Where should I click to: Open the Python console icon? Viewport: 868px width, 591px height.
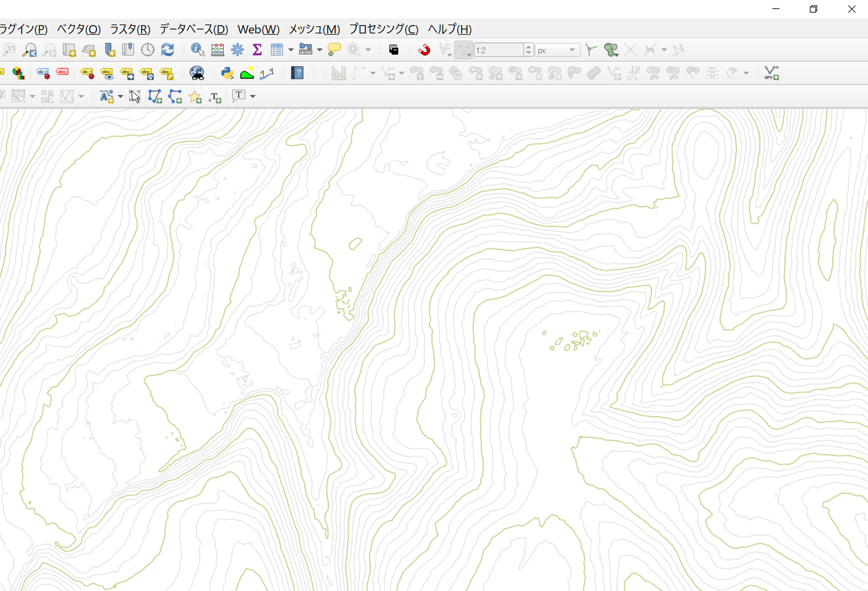[x=227, y=73]
